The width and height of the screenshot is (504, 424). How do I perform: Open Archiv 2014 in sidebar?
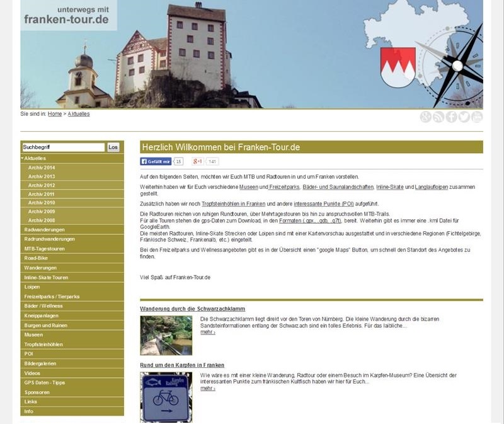[72, 168]
